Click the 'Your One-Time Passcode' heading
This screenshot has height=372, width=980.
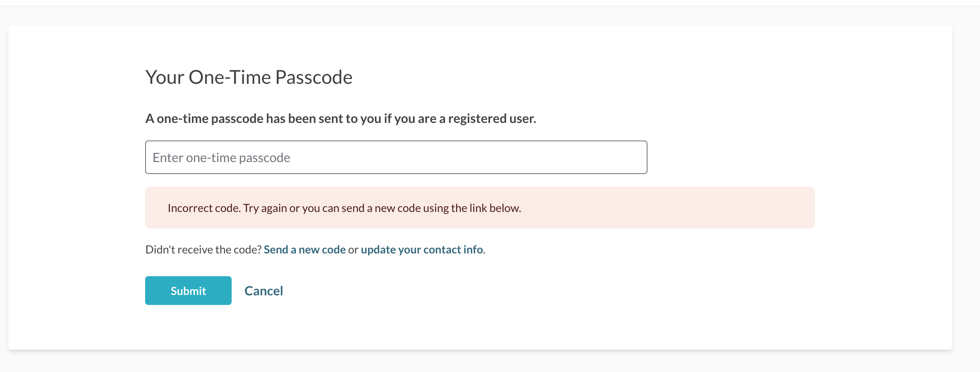pos(249,77)
